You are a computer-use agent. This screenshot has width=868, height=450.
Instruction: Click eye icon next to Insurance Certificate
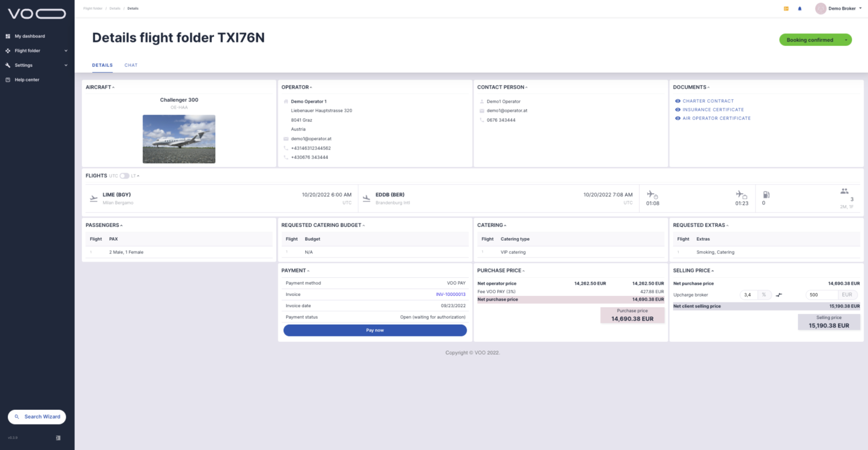coord(678,110)
